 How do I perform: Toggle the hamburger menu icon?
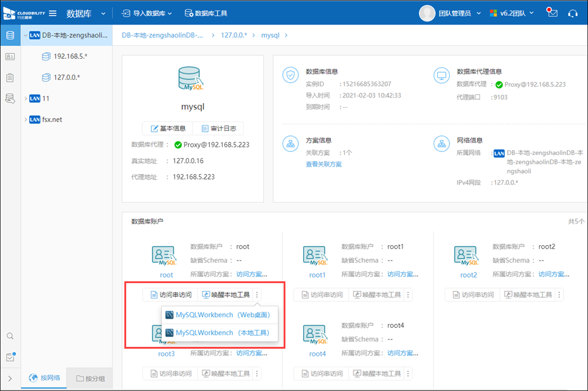pos(53,13)
